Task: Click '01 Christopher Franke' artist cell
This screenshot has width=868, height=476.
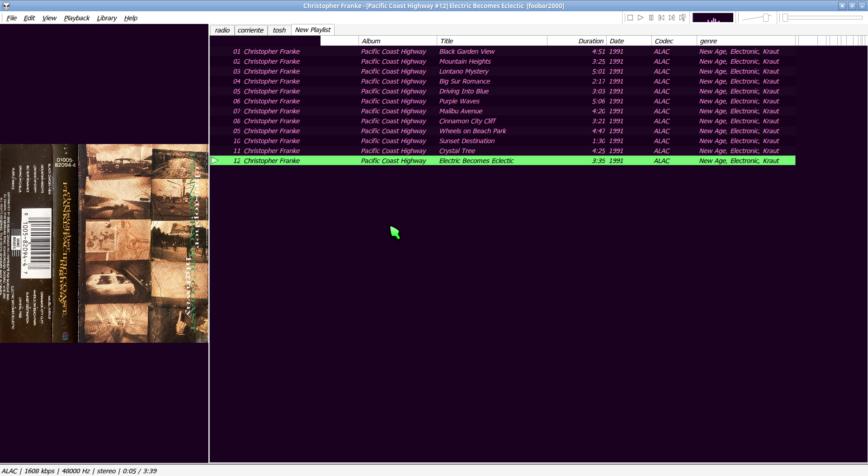Action: [x=266, y=51]
